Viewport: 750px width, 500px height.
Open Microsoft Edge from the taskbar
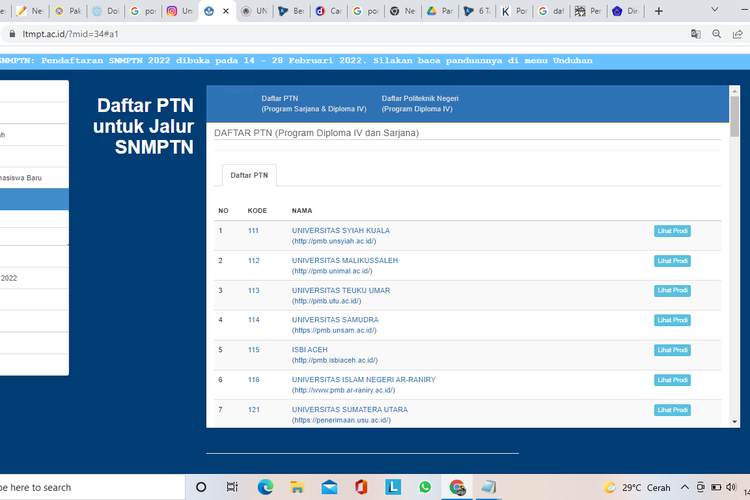click(x=265, y=487)
